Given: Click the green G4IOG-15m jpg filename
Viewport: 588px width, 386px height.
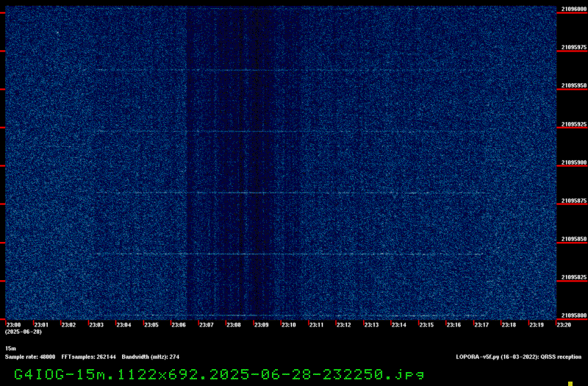Looking at the screenshot, I should (219, 374).
